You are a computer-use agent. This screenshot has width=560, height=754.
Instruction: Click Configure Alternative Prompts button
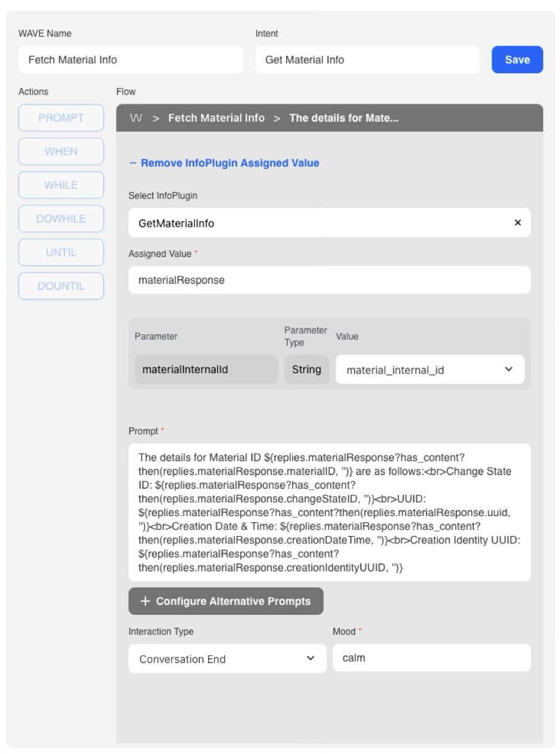pos(226,601)
